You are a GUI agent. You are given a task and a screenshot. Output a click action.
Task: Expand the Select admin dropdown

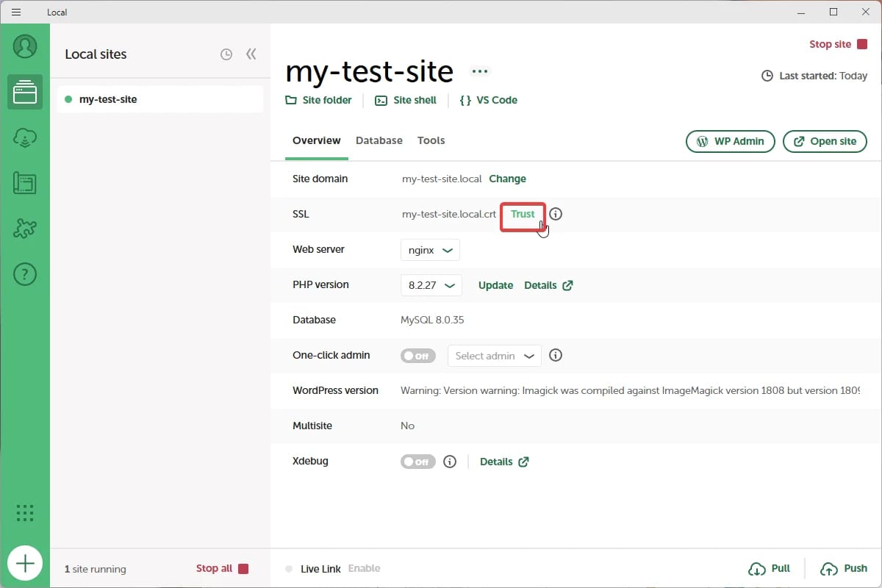[x=494, y=355]
